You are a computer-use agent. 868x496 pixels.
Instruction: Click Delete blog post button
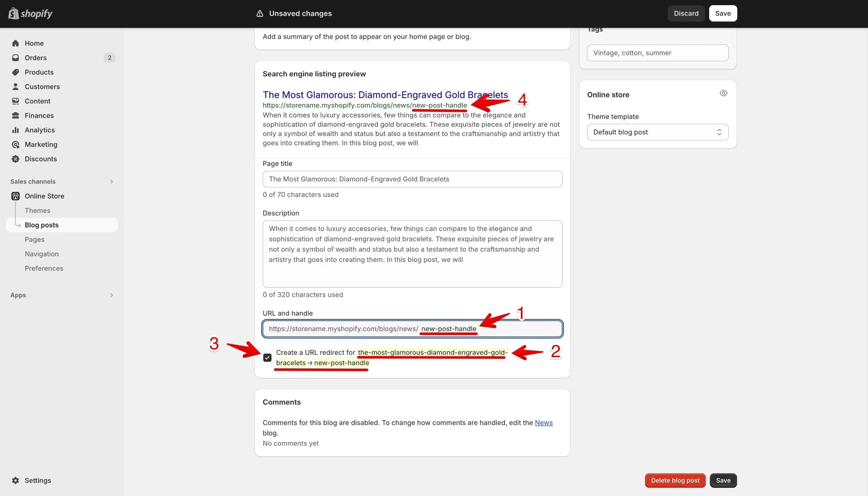pos(675,480)
